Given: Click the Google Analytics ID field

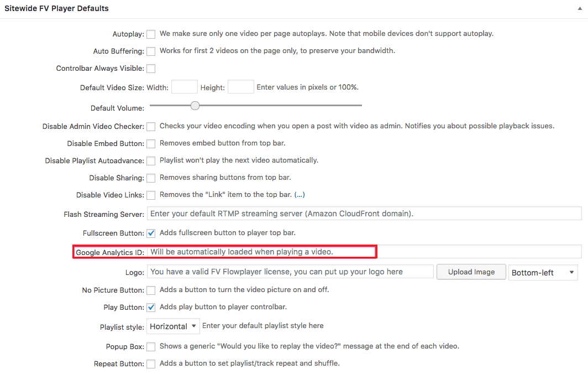Looking at the screenshot, I should [364, 252].
